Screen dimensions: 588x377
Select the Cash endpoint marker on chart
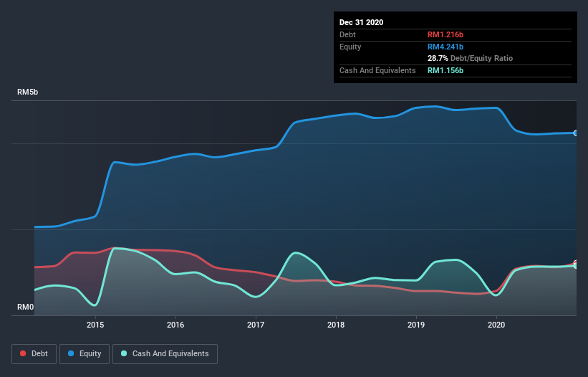[576, 266]
